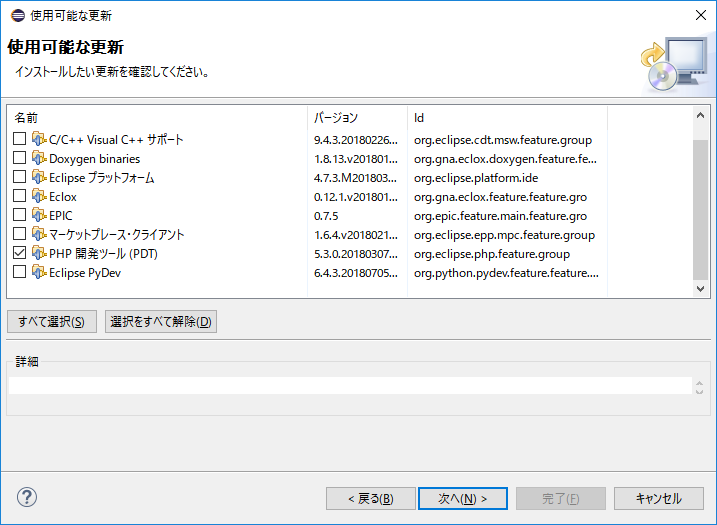Uncheck the PHP 開発ツール (PDT) checkbox
The image size is (717, 525).
pos(20,252)
